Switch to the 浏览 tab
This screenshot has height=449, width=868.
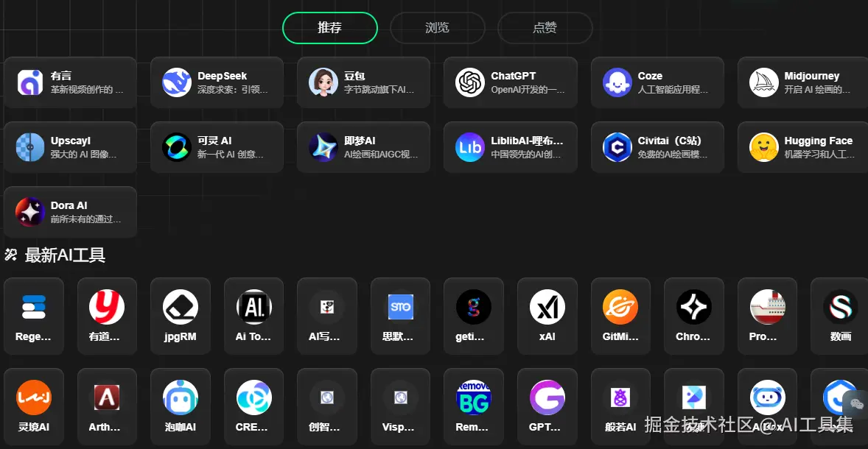coord(438,28)
